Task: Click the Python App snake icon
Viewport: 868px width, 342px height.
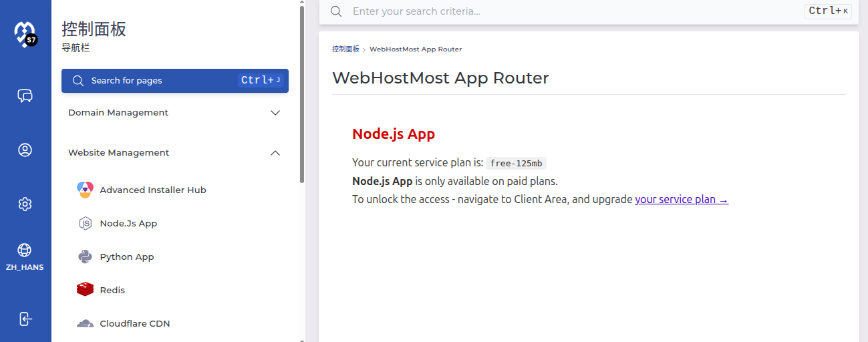Action: 85,256
